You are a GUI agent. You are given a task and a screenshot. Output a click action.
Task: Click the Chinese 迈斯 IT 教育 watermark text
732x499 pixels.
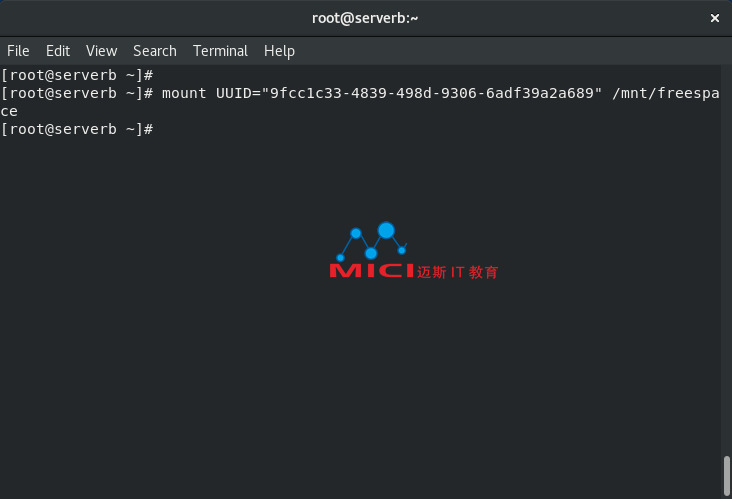pos(458,272)
